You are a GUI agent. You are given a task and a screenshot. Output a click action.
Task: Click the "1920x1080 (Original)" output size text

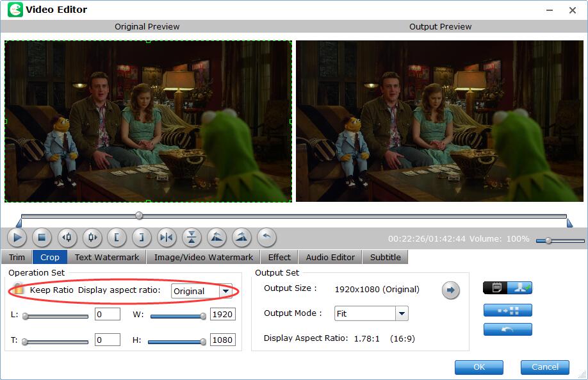coord(377,290)
